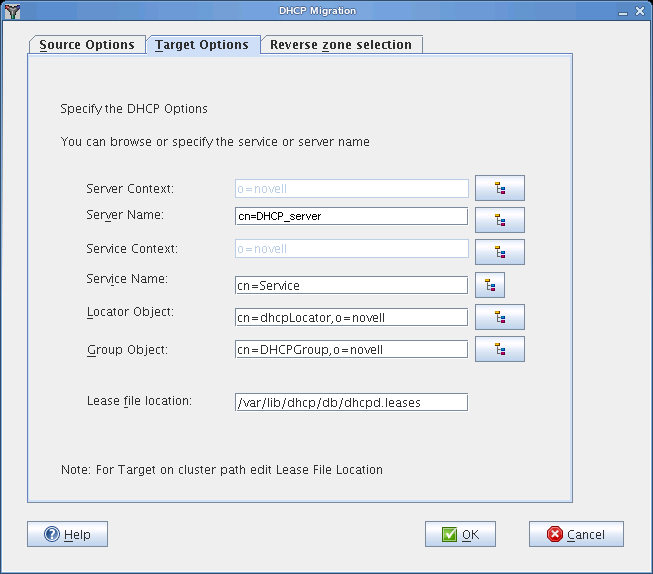The height and width of the screenshot is (574, 653).
Task: Browse for the Server Context
Action: [x=500, y=188]
